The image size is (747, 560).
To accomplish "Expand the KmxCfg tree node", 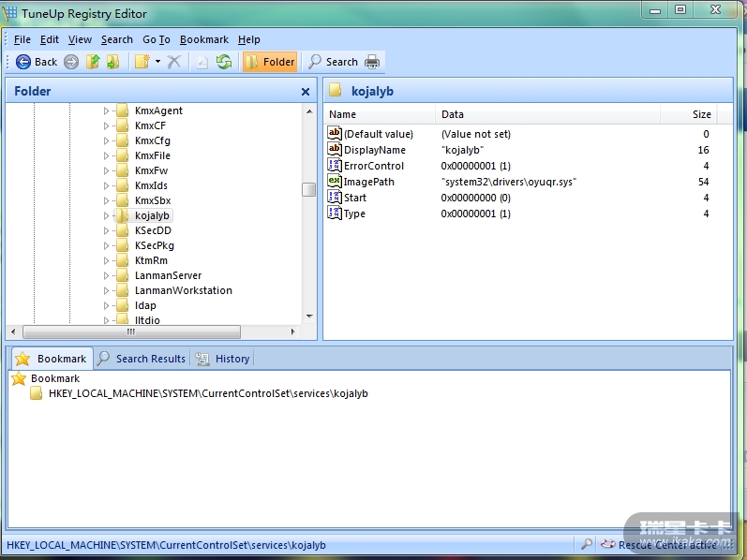I will [106, 140].
